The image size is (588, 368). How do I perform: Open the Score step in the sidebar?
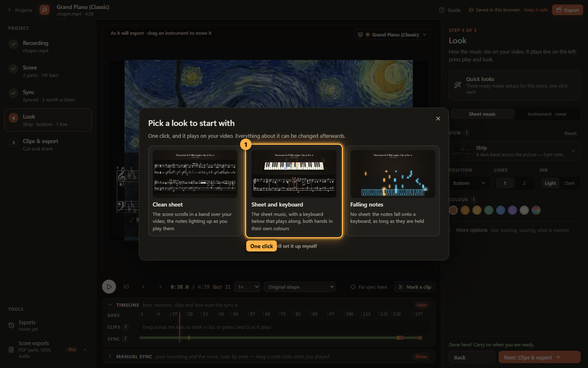tap(48, 71)
